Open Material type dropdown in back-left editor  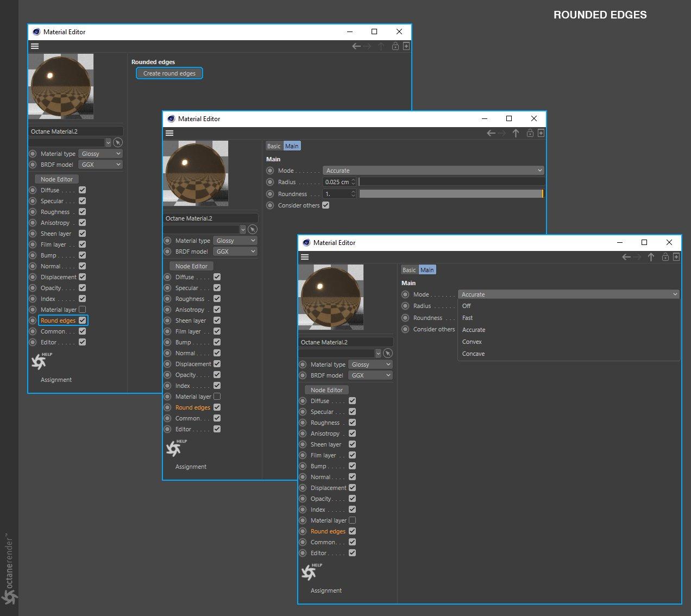[x=100, y=154]
